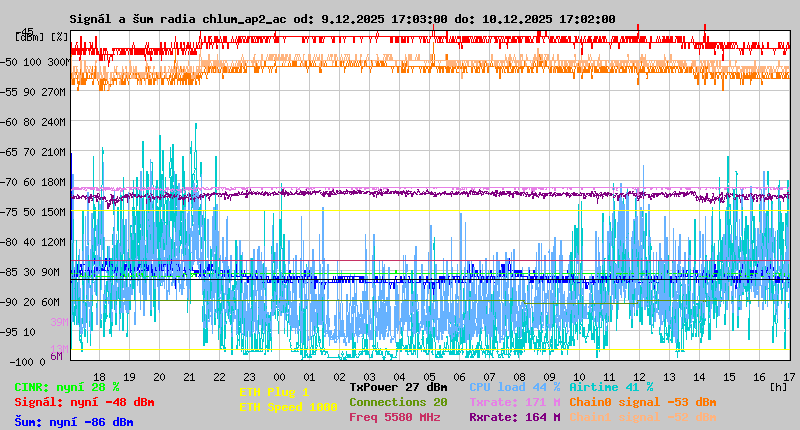Click the 22 hour mark on time axis

(x=220, y=375)
